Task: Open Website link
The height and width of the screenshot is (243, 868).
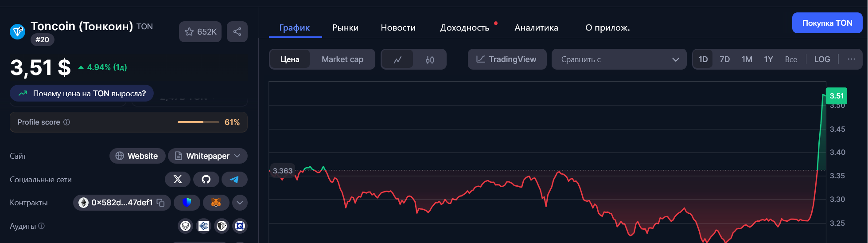Action: 137,156
